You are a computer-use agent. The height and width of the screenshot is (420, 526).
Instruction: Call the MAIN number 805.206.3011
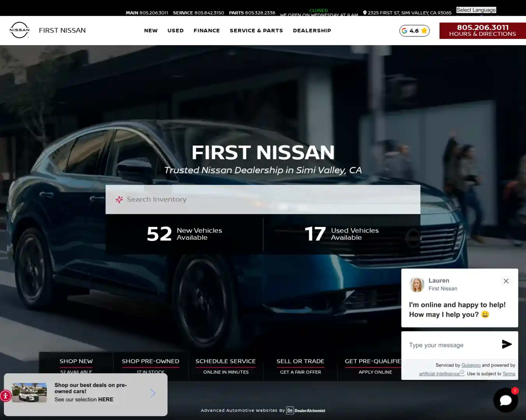pyautogui.click(x=147, y=13)
